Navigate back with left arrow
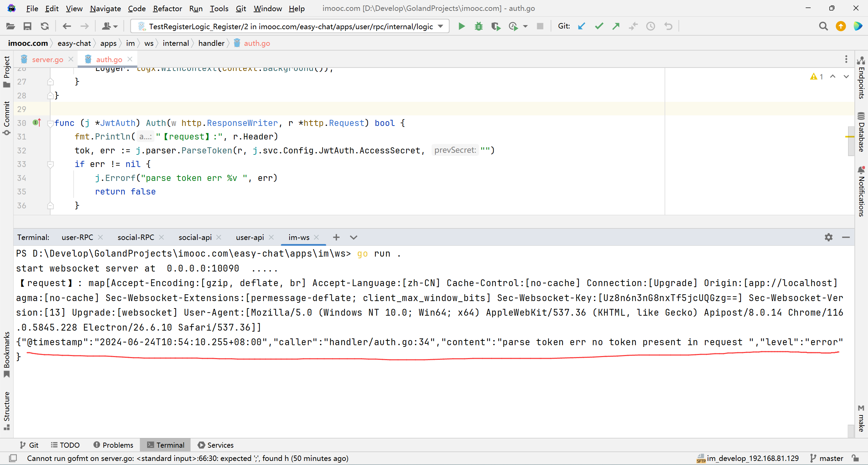Image resolution: width=868 pixels, height=465 pixels. click(67, 26)
